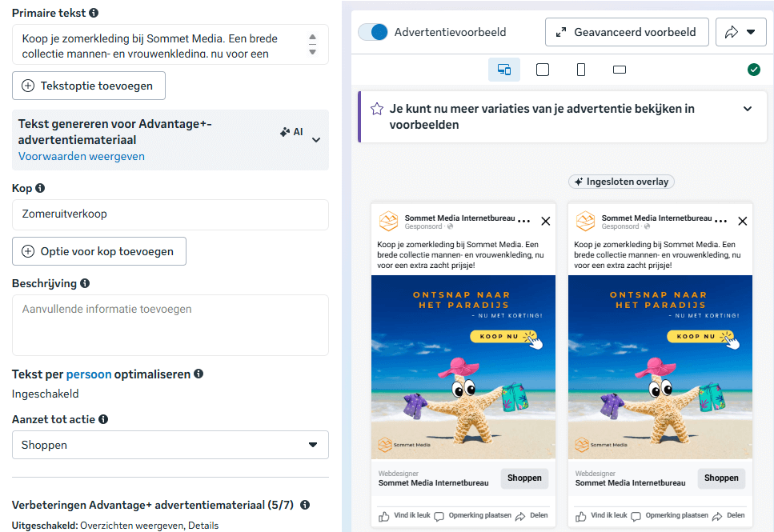
Task: Open three-dot menu on second ad preview
Action: pyautogui.click(x=720, y=221)
